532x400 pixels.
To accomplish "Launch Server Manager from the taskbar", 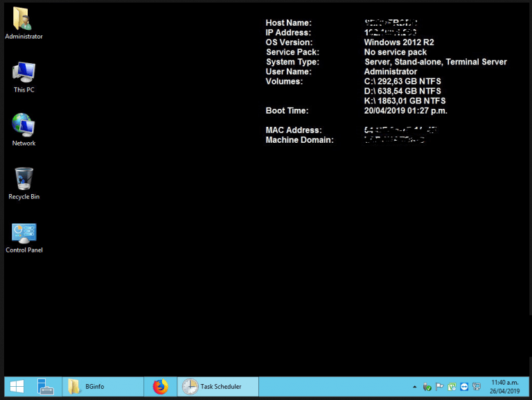I will (46, 387).
